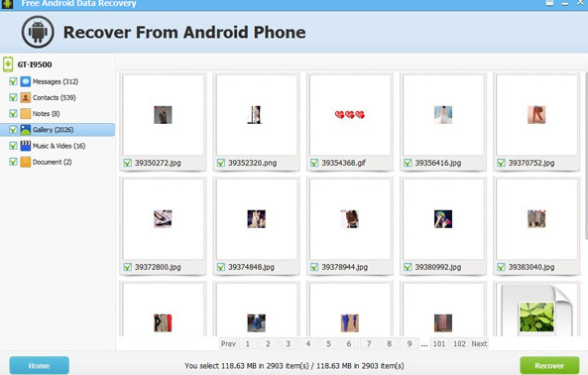The width and height of the screenshot is (588, 375).
Task: Click the Android robot logo in header
Action: 38,32
